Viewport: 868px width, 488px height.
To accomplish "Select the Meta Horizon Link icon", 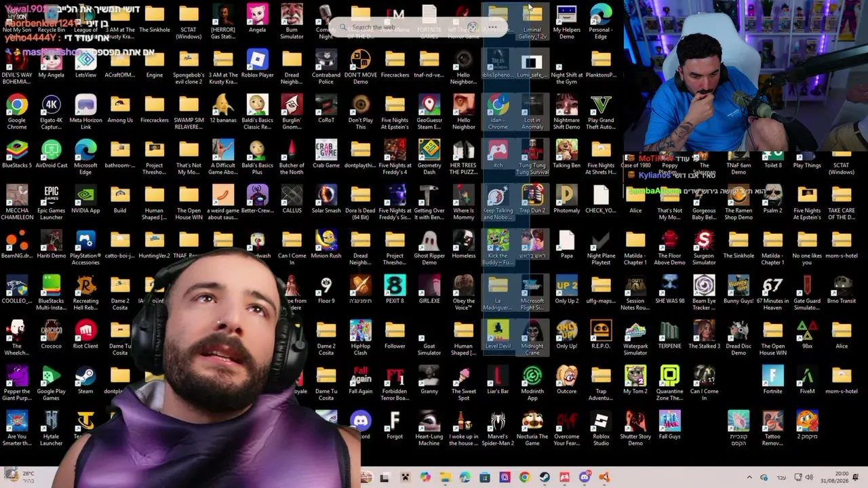I will pos(85,113).
